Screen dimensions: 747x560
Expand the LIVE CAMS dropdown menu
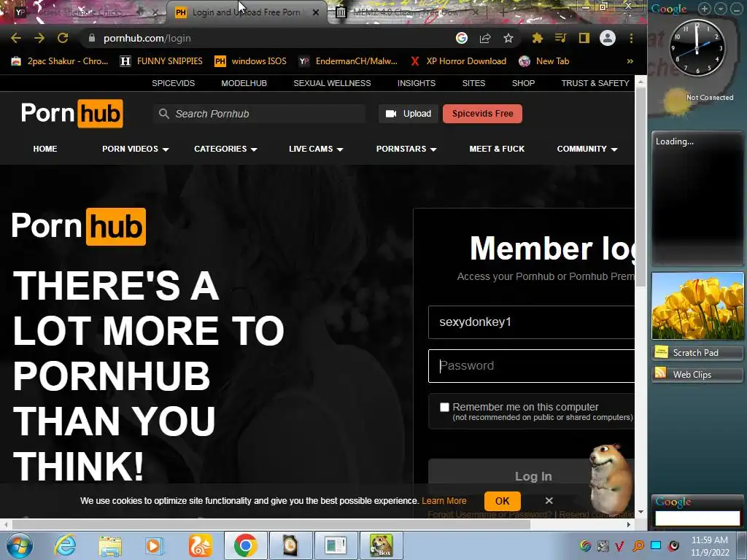[316, 149]
